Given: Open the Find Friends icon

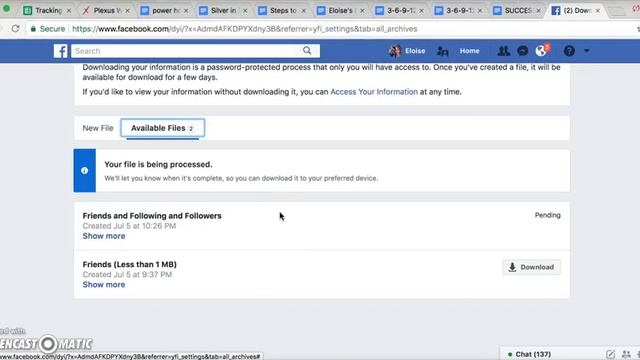Looking at the screenshot, I should point(442,51).
